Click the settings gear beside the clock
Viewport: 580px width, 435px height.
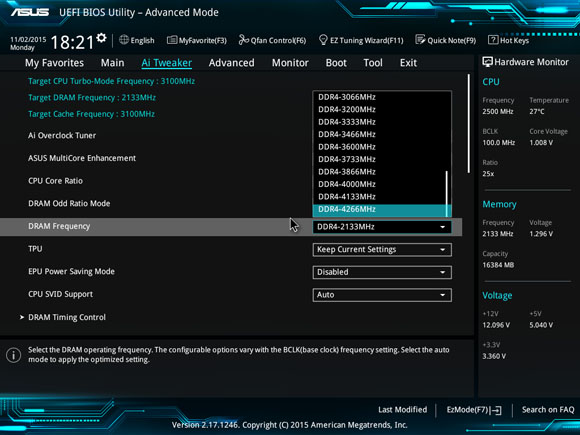[101, 38]
